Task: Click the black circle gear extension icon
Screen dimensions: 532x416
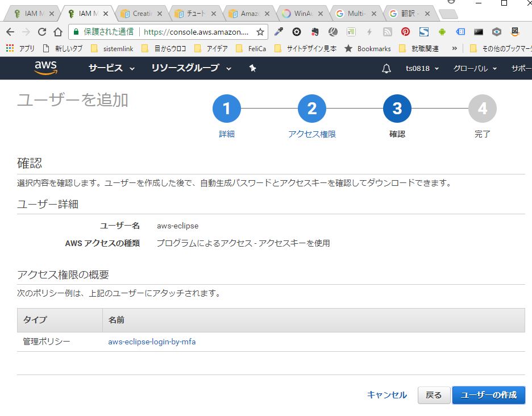Action: point(297,32)
